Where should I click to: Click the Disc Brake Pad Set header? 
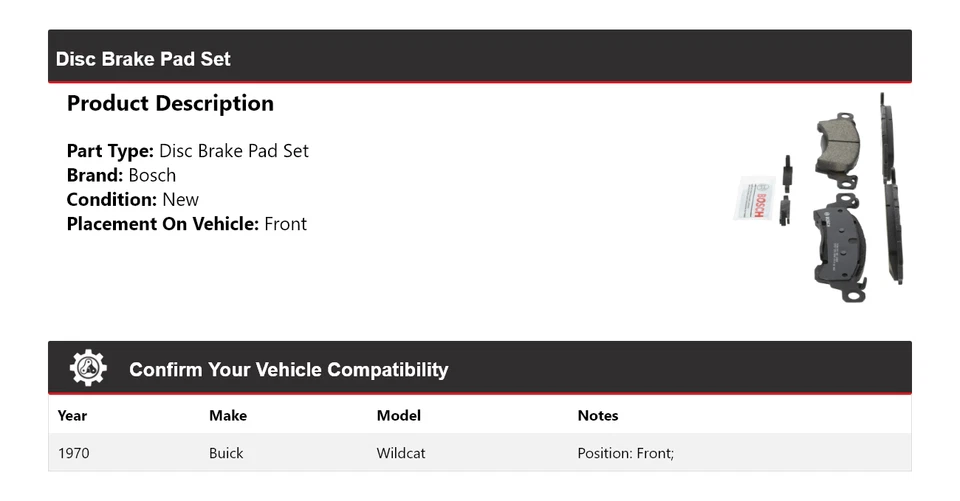143,59
